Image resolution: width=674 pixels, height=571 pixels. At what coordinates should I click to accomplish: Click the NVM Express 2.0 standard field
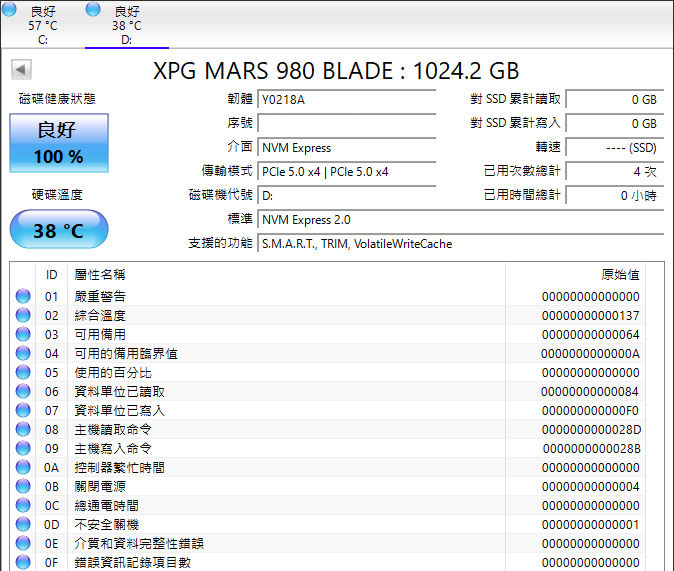[461, 220]
